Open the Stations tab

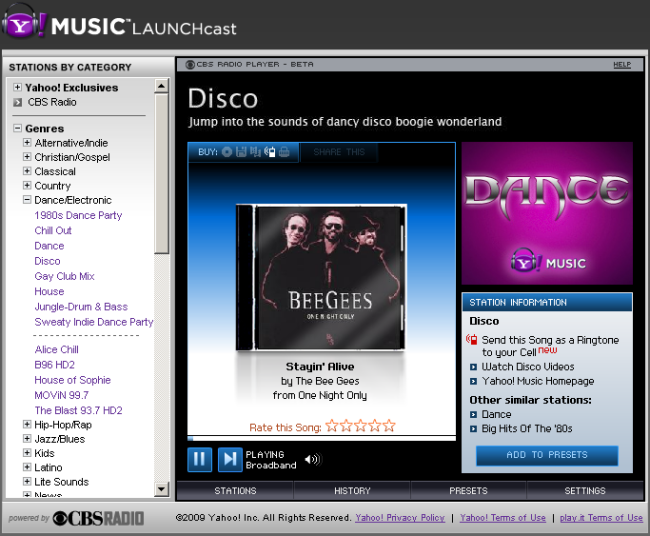[235, 491]
